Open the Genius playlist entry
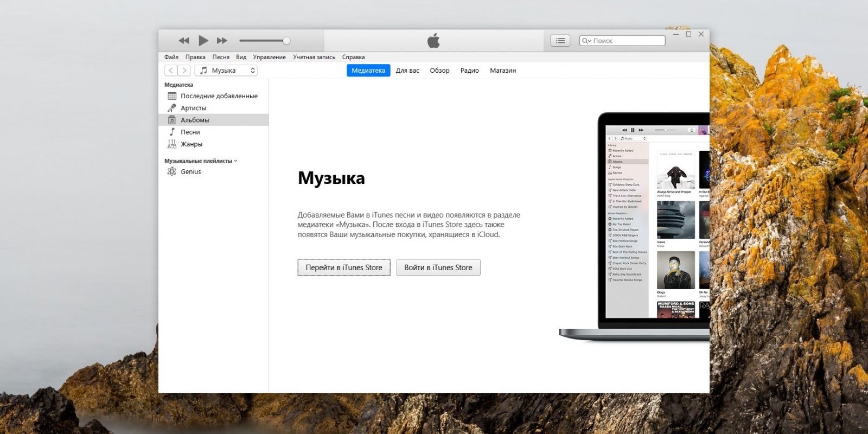Image resolution: width=868 pixels, height=434 pixels. tap(213, 171)
